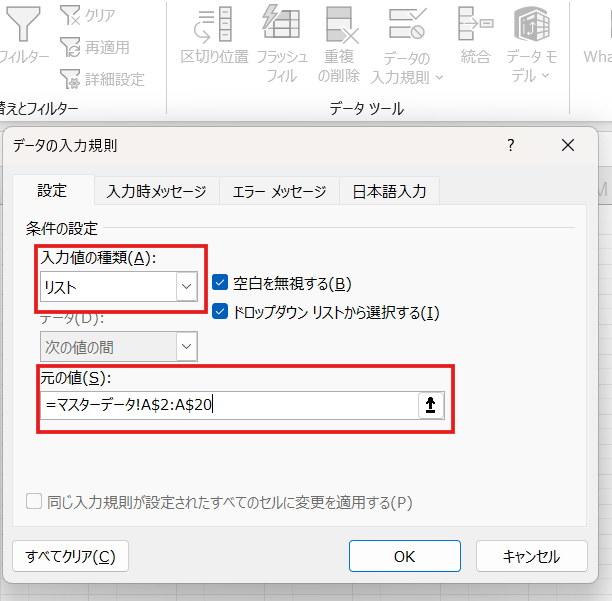Toggle the 空白を無視する checkbox
The image size is (612, 601).
[220, 283]
